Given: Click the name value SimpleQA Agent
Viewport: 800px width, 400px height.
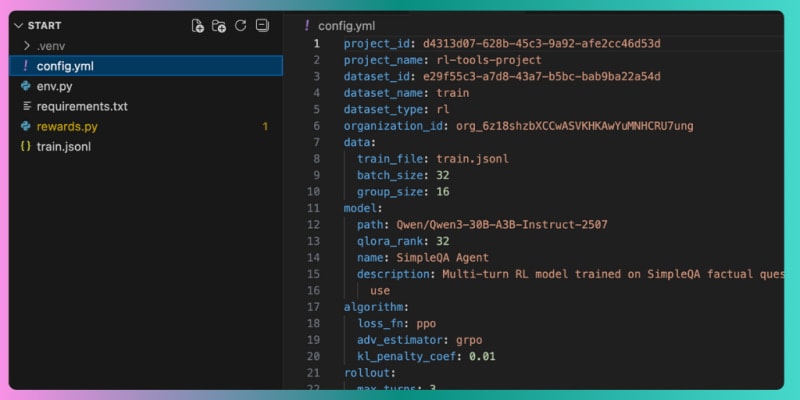Looking at the screenshot, I should 442,258.
